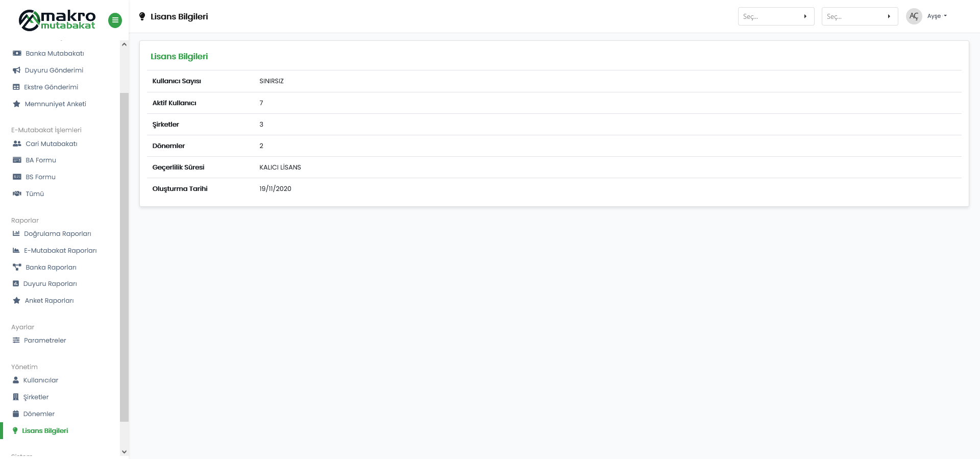Click the Ekstre Gönderimi table icon
The height and width of the screenshot is (459, 980).
click(16, 87)
